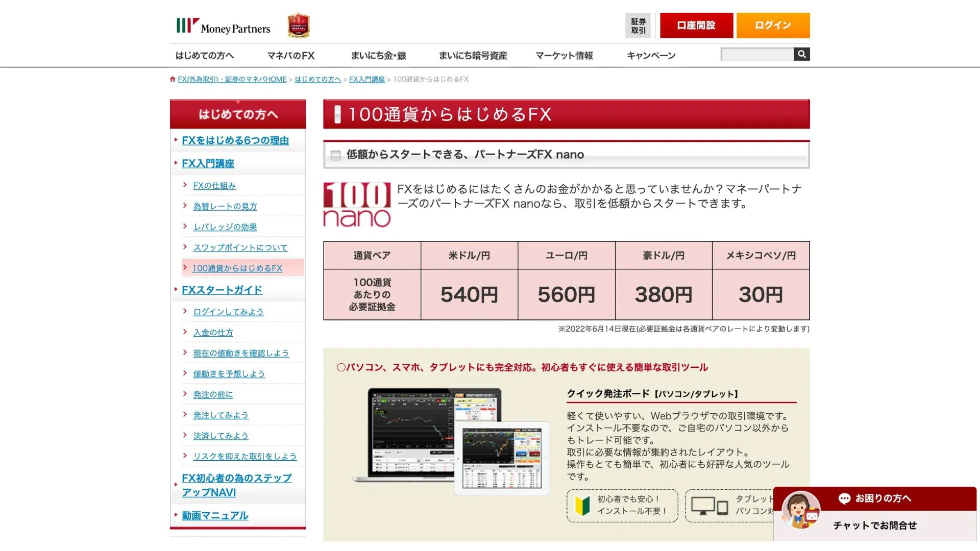Open 値動きを予想しよう sidebar link
This screenshot has width=980, height=551.
click(x=229, y=374)
